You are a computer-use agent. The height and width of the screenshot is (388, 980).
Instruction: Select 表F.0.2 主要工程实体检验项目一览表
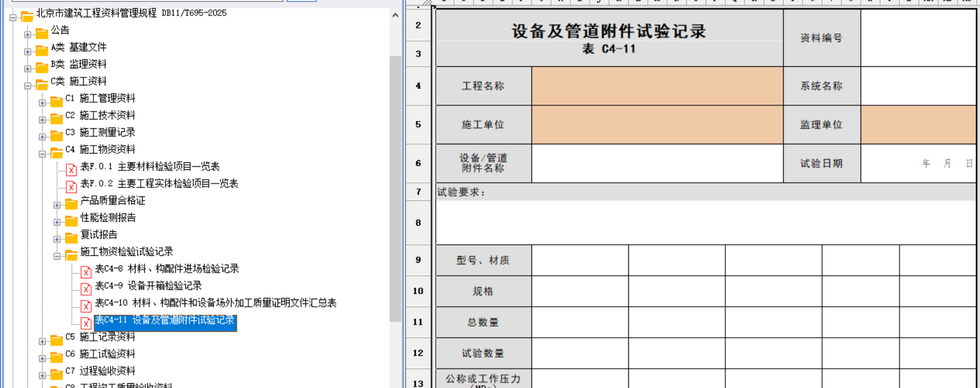coord(159,184)
